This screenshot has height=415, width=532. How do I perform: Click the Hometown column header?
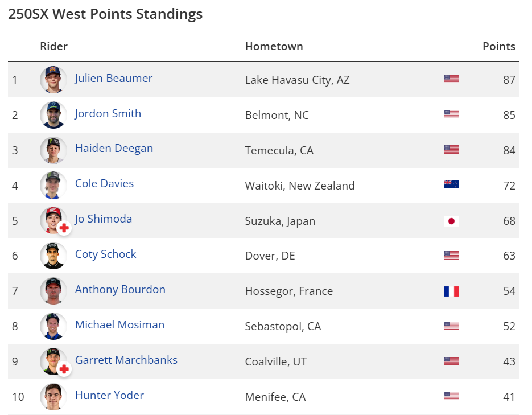[274, 47]
